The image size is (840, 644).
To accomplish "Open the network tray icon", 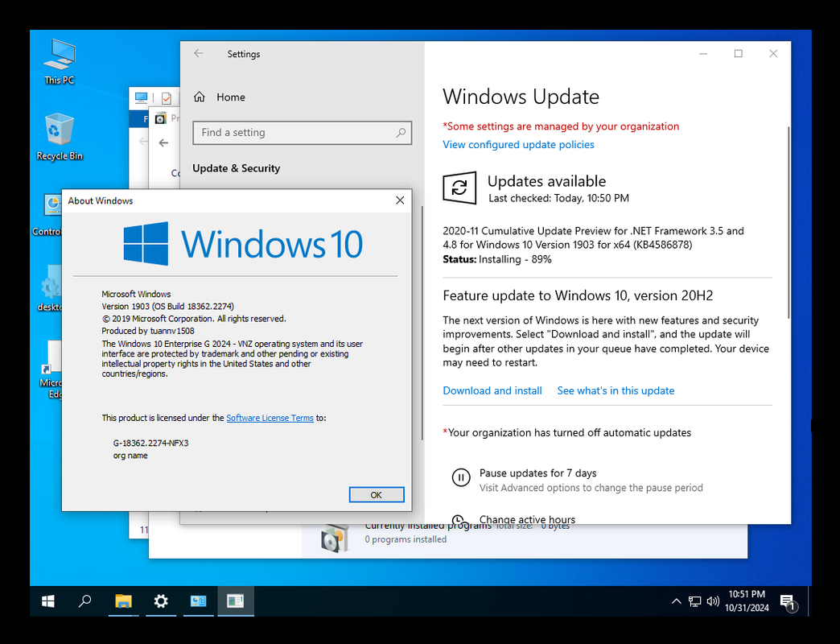I will tap(694, 601).
